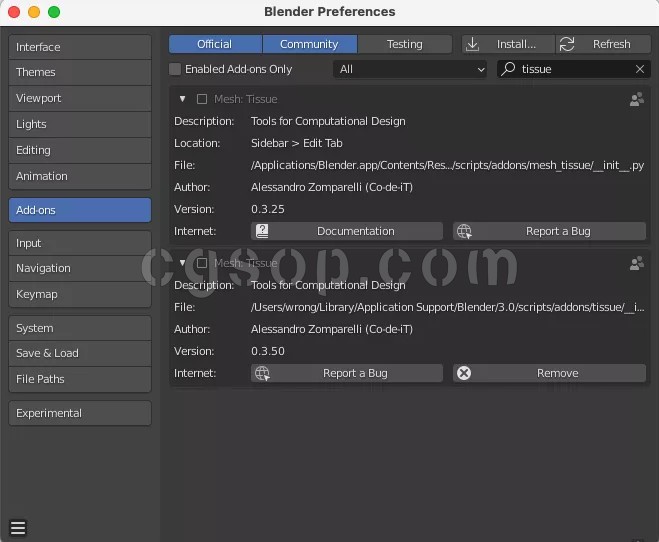
Task: Select the Editing section
Action: point(80,150)
